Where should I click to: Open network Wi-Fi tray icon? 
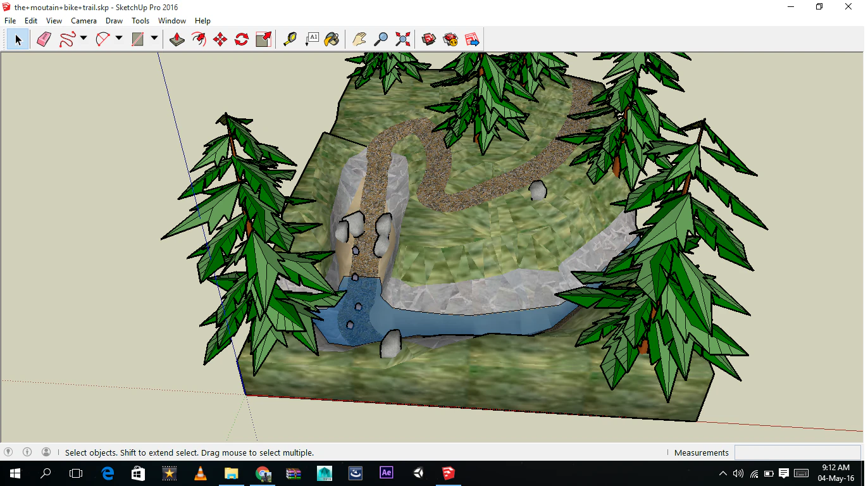coord(753,473)
